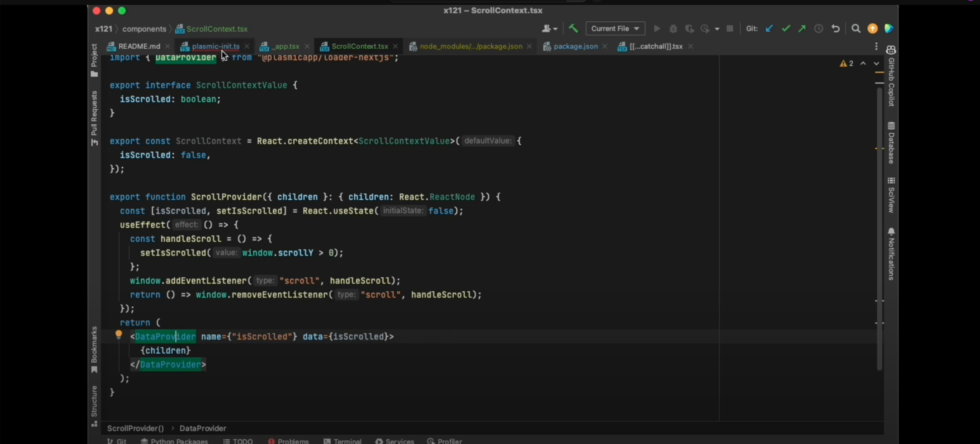The image size is (980, 444).
Task: Click the Stop square icon in toolbar
Action: point(730,29)
